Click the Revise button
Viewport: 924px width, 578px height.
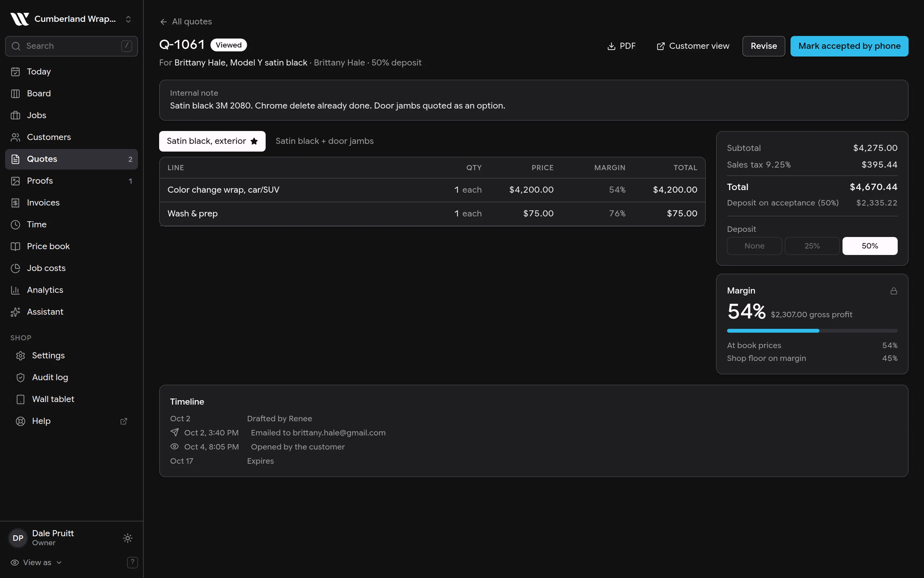coord(764,46)
